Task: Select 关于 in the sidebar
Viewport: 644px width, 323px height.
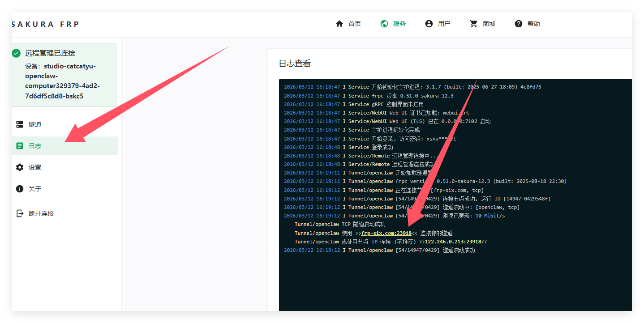Action: point(65,189)
